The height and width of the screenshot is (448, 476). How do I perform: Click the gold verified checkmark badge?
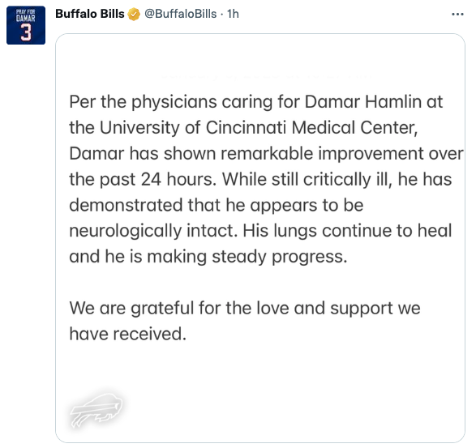[x=134, y=15]
